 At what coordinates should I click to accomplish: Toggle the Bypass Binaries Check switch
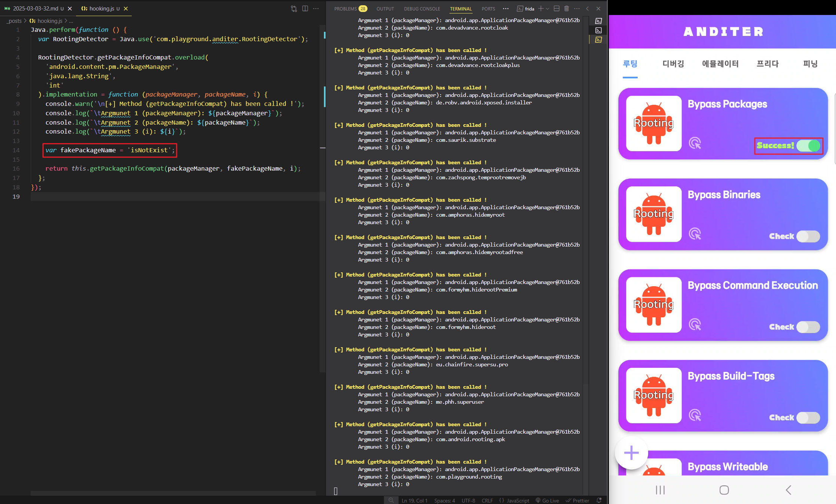pyautogui.click(x=808, y=236)
